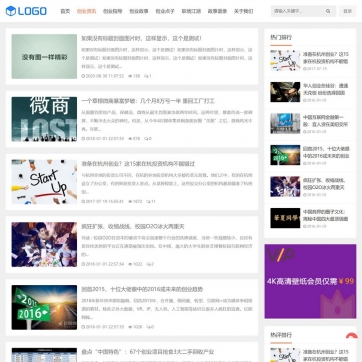Click the comment icon on the 微商 article
This screenshot has height=362, width=362.
click(x=146, y=139)
